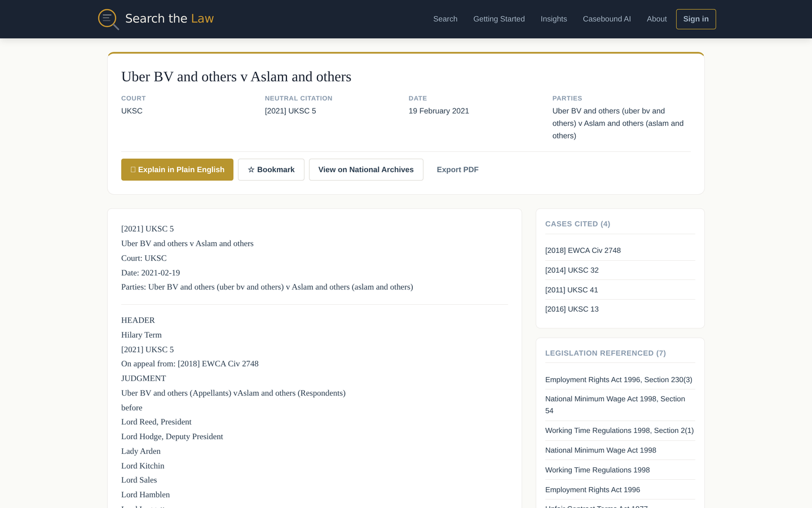This screenshot has width=812, height=508.
Task: Open Employment Rights Act 1996, Section 230(3)
Action: [618, 380]
